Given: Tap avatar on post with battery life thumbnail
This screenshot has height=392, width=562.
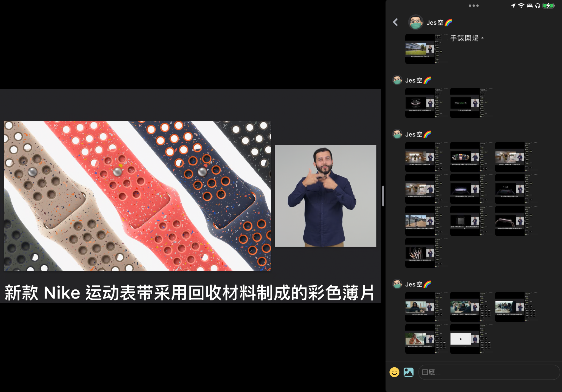Looking at the screenshot, I should pos(397,80).
